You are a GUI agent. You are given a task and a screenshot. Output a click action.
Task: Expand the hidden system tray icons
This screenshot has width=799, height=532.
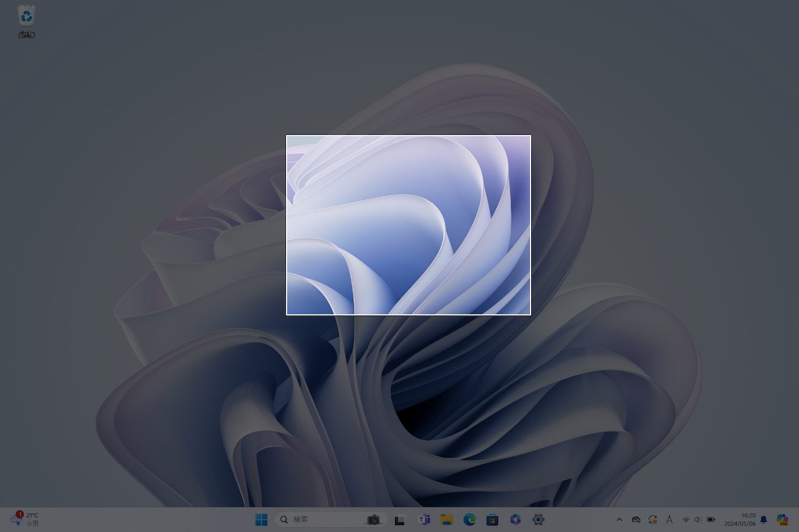pyautogui.click(x=619, y=520)
